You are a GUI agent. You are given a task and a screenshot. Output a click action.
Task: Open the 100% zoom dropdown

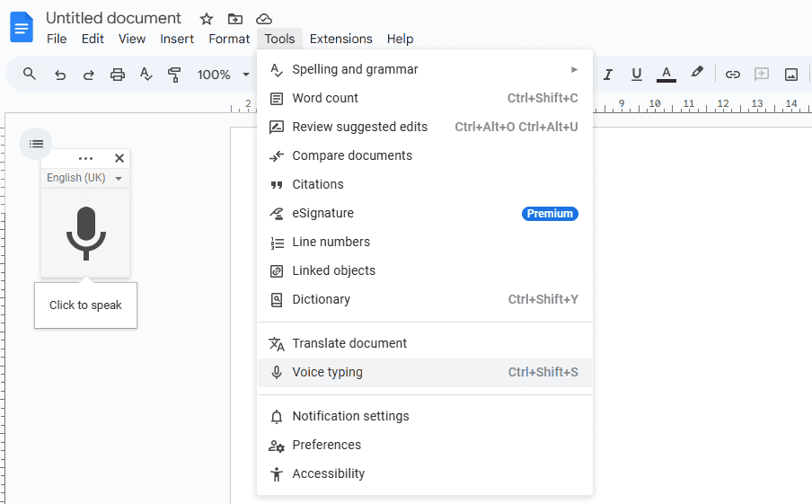pos(223,75)
